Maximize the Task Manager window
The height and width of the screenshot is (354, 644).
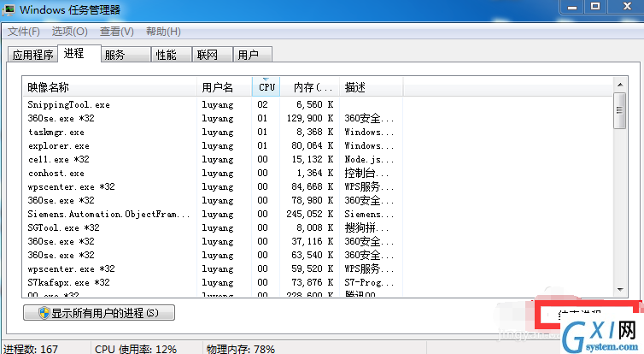point(595,7)
